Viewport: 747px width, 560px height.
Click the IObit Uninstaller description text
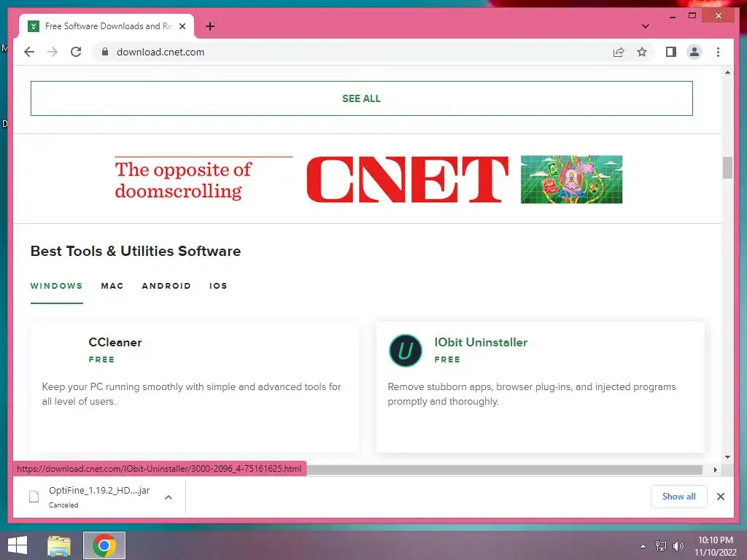[x=532, y=394]
